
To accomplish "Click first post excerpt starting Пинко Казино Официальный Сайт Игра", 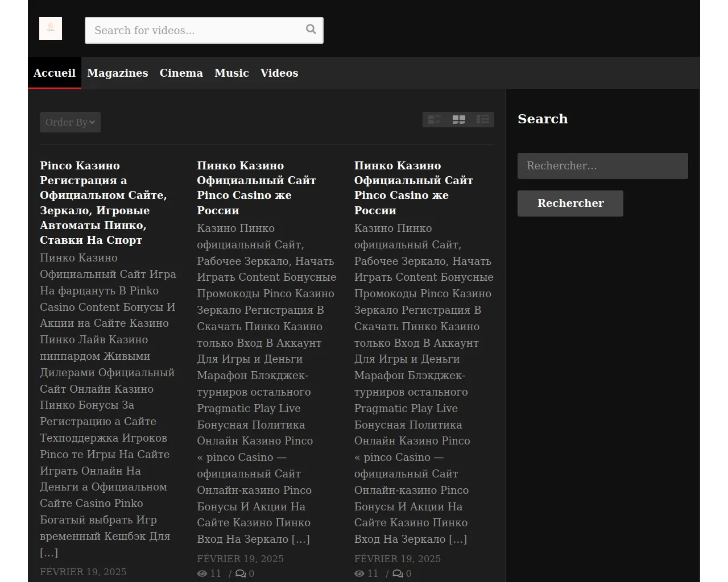I will tap(108, 405).
